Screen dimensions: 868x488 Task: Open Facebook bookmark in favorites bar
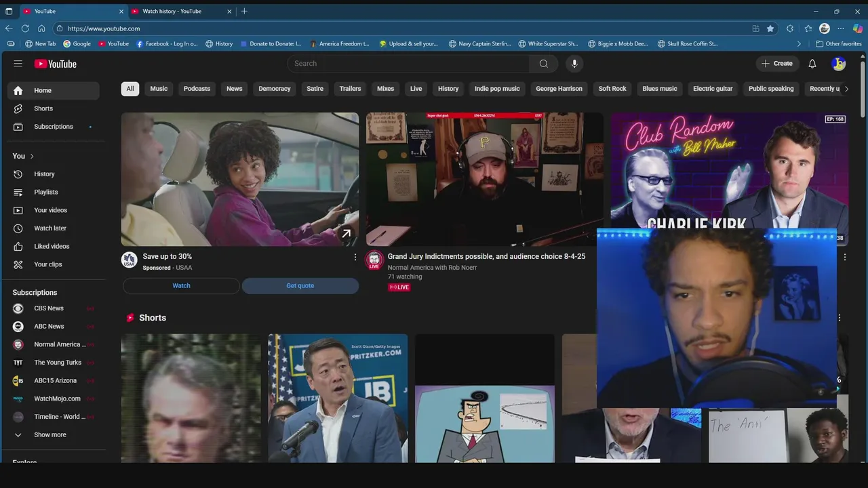[167, 44]
